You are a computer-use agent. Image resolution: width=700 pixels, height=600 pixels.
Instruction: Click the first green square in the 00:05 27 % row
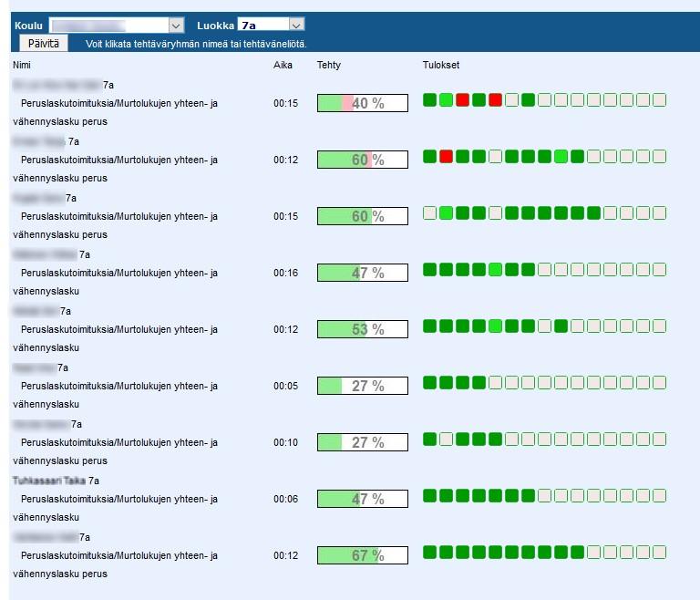pos(429,383)
